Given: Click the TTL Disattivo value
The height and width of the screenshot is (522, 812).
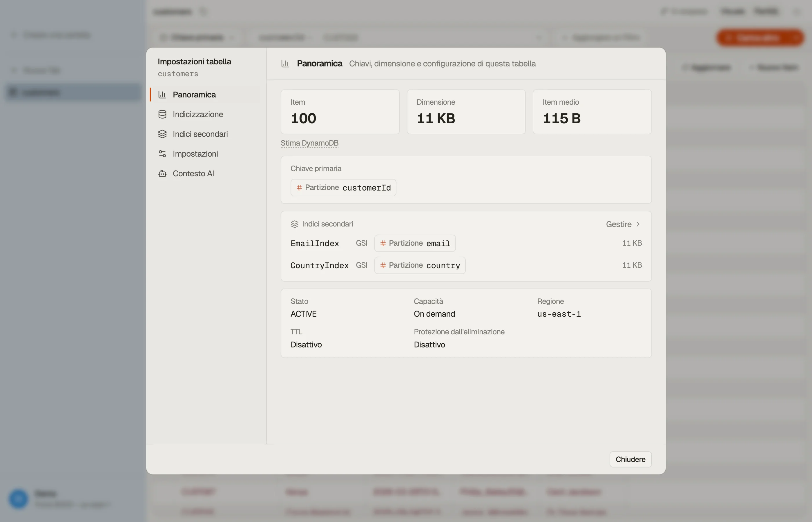Looking at the screenshot, I should point(306,345).
